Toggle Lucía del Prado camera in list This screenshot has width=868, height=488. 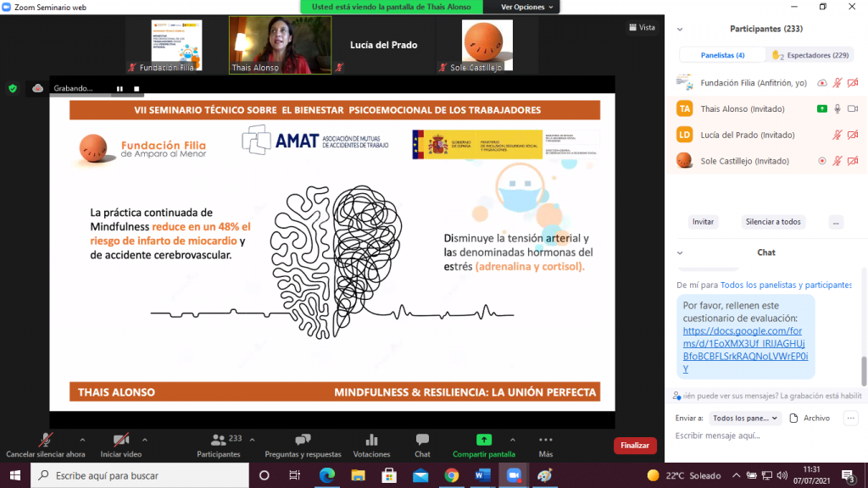click(x=853, y=135)
